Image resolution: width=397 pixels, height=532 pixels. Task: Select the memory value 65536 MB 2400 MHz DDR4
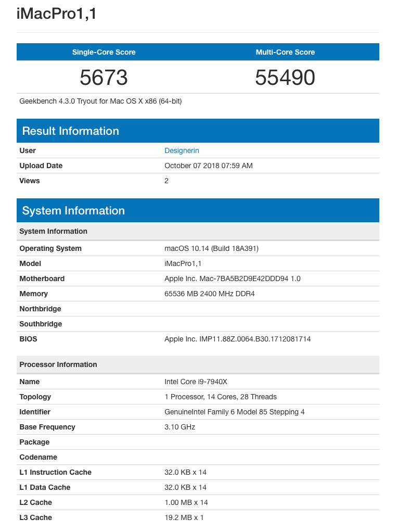click(210, 294)
